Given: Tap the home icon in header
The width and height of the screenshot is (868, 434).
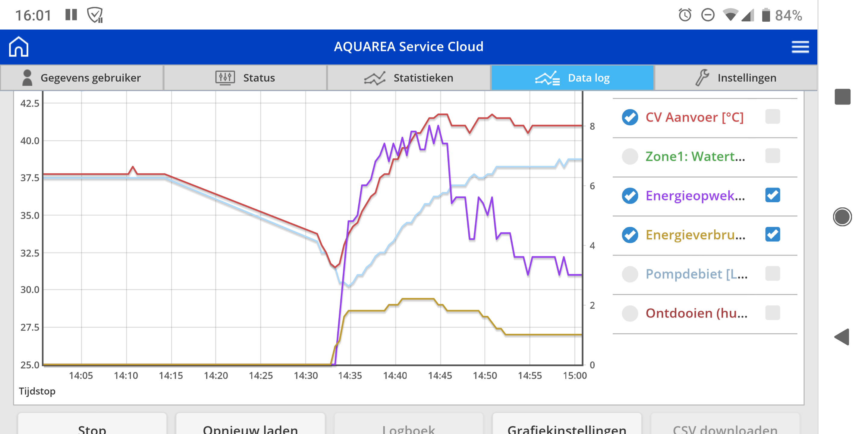Looking at the screenshot, I should pos(18,46).
